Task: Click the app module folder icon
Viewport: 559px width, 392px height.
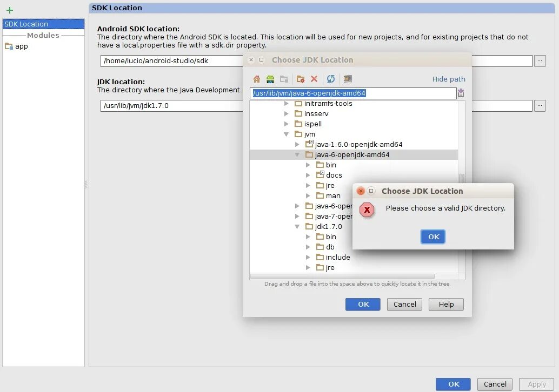Action: pyautogui.click(x=9, y=46)
